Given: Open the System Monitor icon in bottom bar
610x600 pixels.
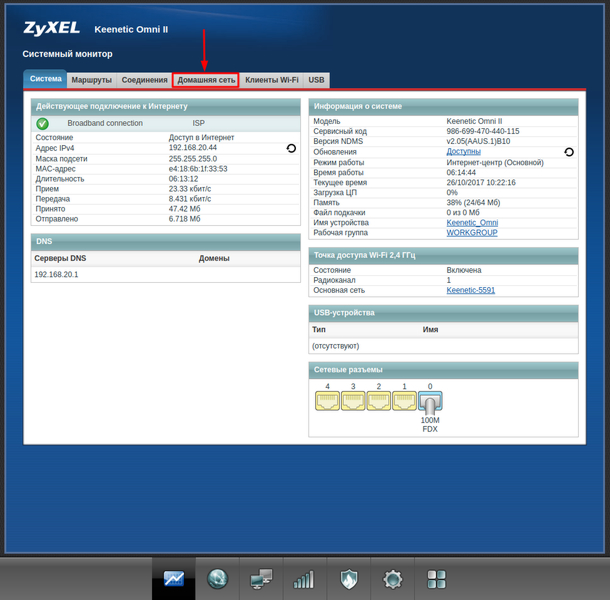Looking at the screenshot, I should coord(174,579).
